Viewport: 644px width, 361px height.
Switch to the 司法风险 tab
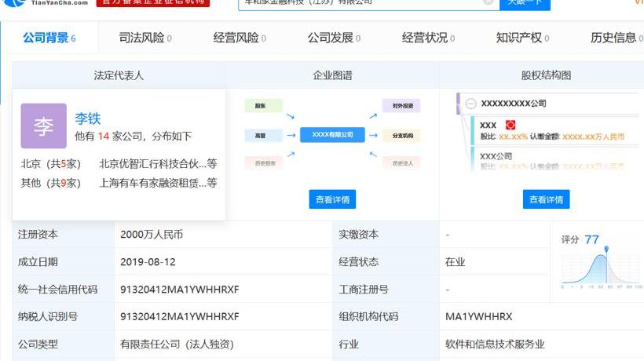coord(145,38)
